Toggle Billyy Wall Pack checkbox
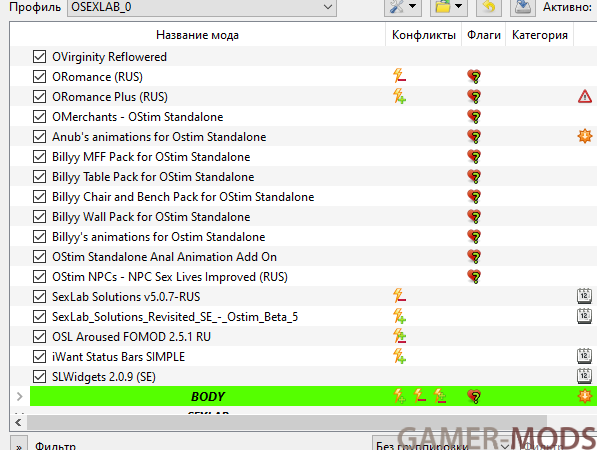This screenshot has width=597, height=450. click(x=40, y=217)
